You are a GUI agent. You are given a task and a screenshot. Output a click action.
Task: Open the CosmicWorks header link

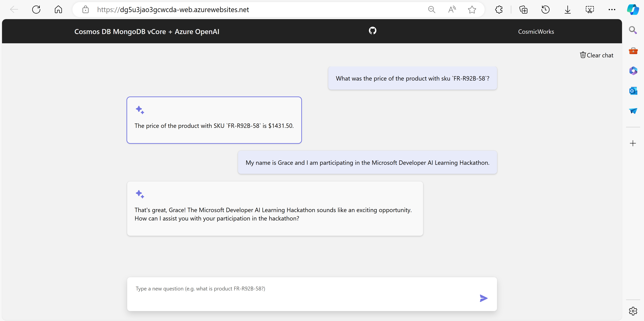click(536, 32)
